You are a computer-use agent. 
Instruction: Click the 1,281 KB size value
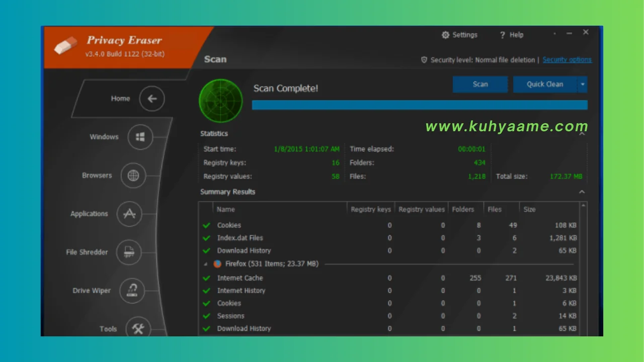(x=563, y=238)
